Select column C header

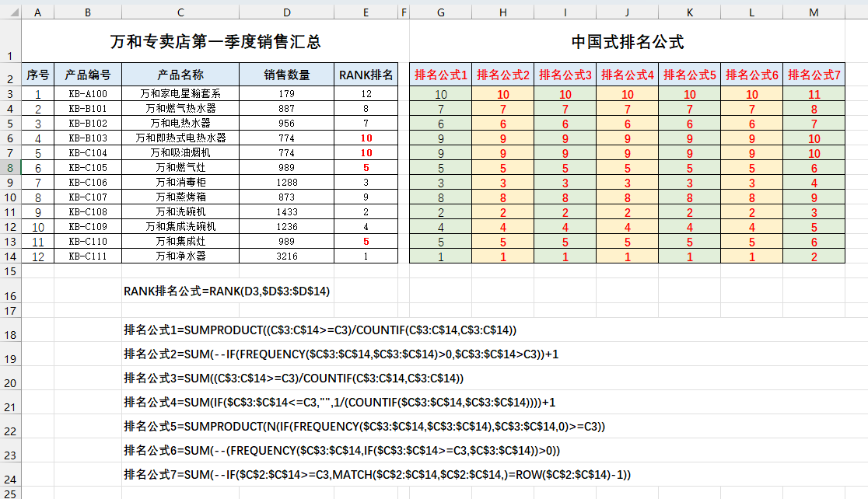[180, 12]
